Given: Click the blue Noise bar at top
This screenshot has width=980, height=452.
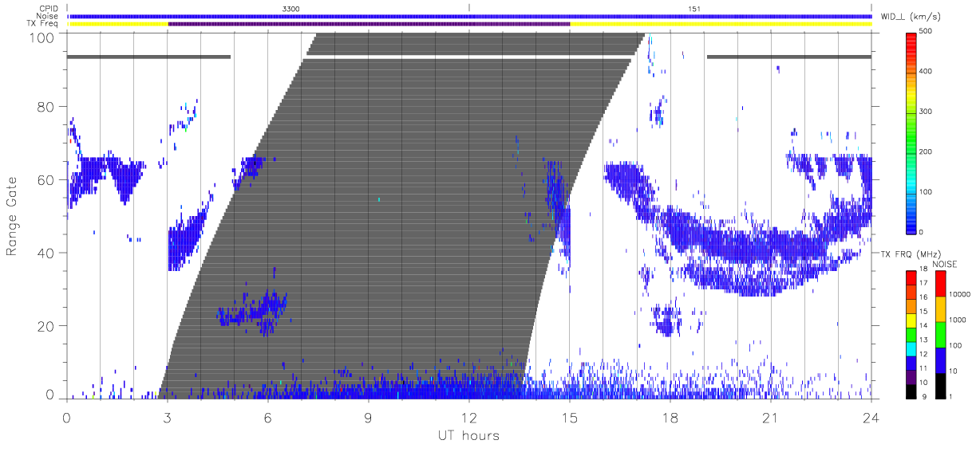Looking at the screenshot, I should tap(469, 16).
